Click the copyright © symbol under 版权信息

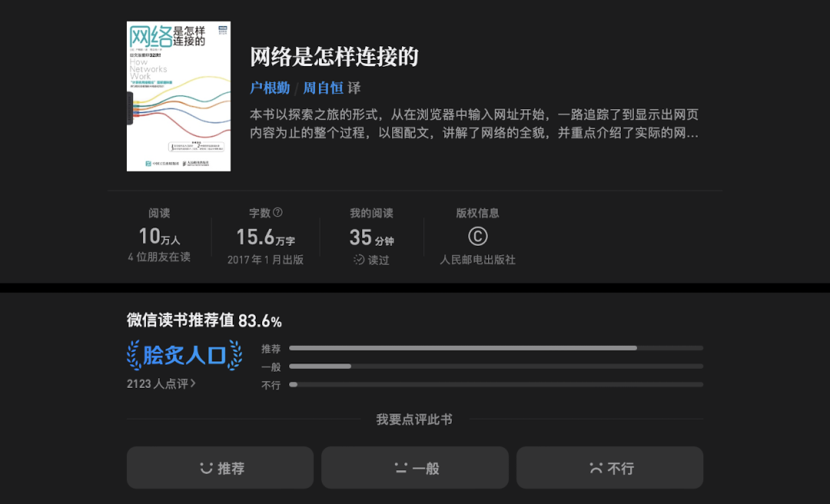tap(476, 237)
